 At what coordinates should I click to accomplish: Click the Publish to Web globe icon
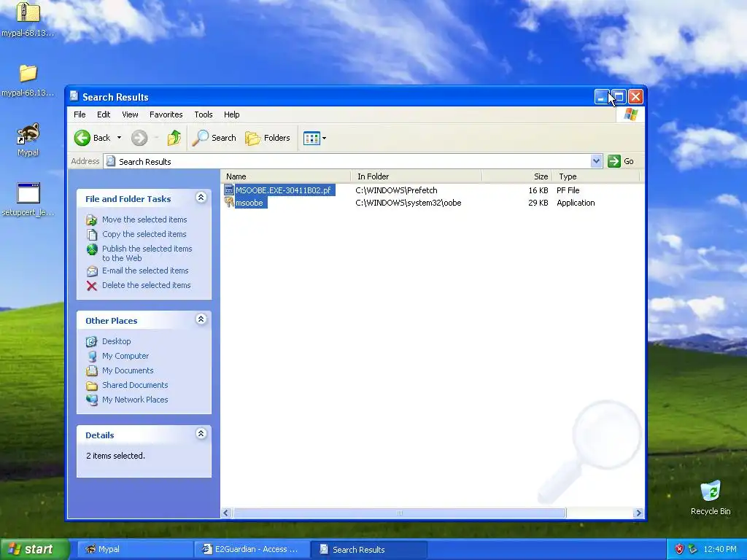point(92,249)
